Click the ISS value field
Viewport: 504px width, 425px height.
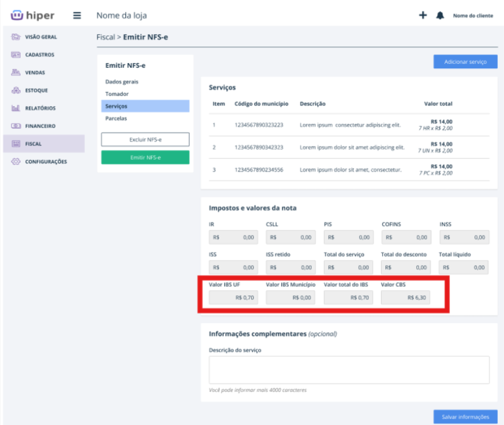click(233, 267)
